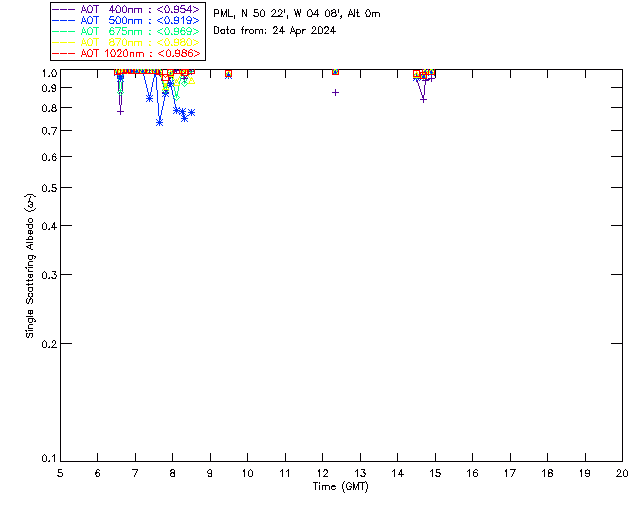Select the AOT 400nm legend entry

click(x=126, y=9)
